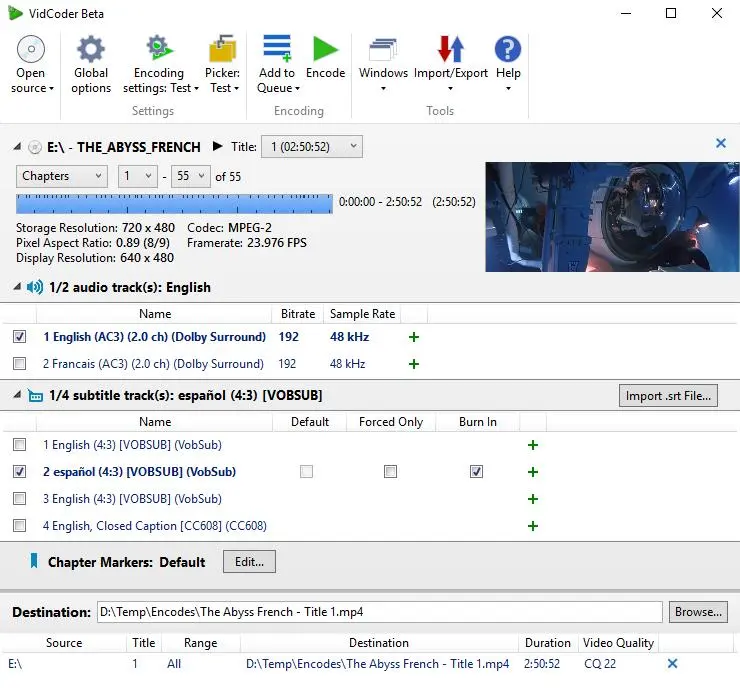Check subtitle track 1 English VOBSUB

[19, 445]
